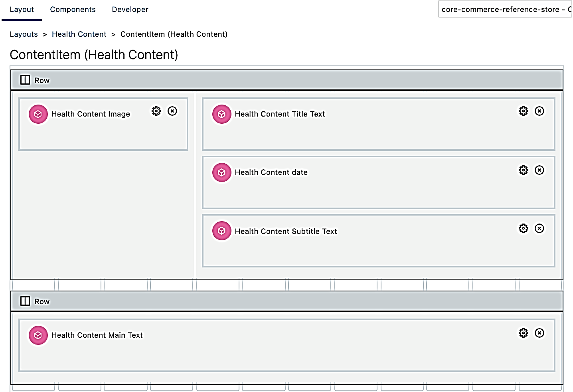Image resolution: width=573 pixels, height=392 pixels.
Task: Select the Layout tab
Action: tap(22, 10)
